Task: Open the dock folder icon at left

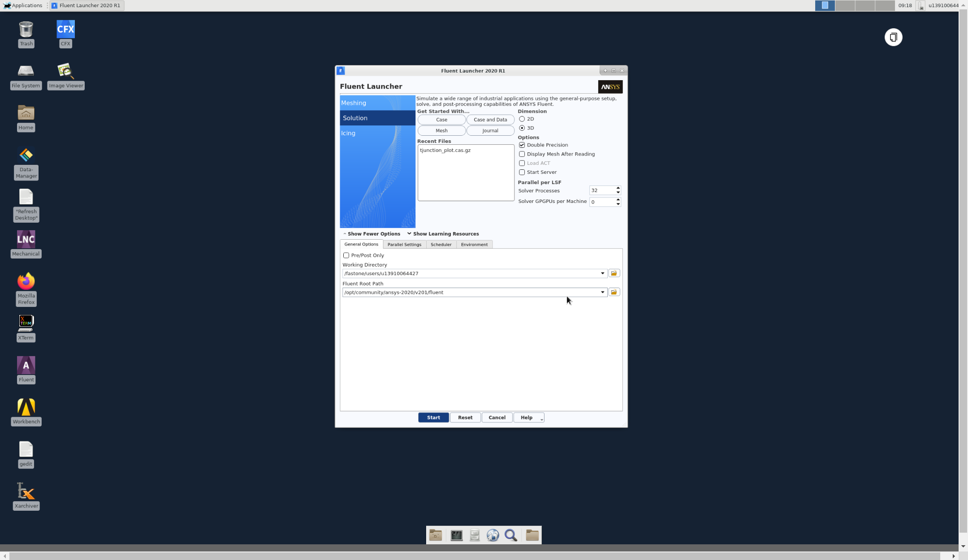Action: coord(435,535)
